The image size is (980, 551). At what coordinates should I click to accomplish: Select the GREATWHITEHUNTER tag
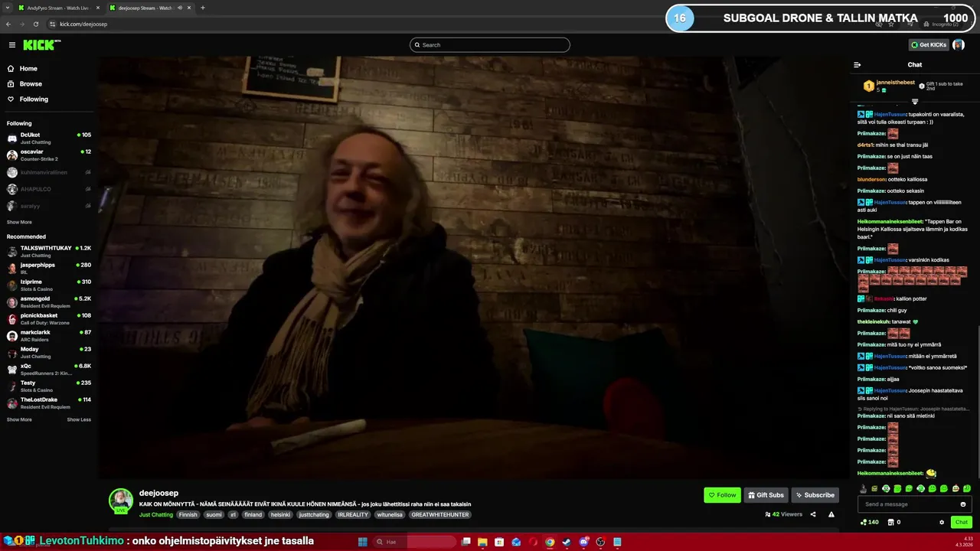coord(440,515)
